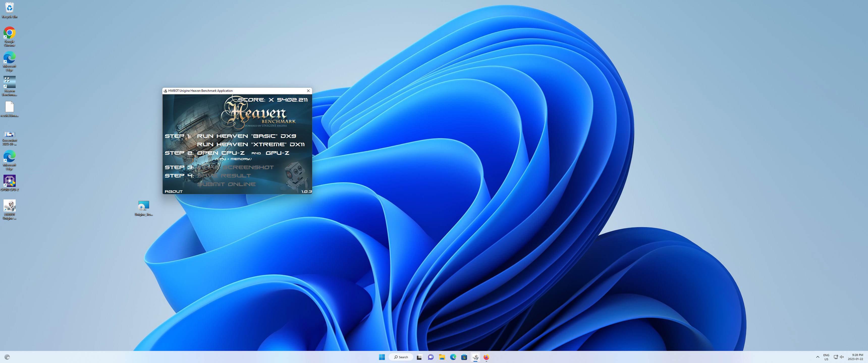Click the taskbar Search box

point(401,357)
